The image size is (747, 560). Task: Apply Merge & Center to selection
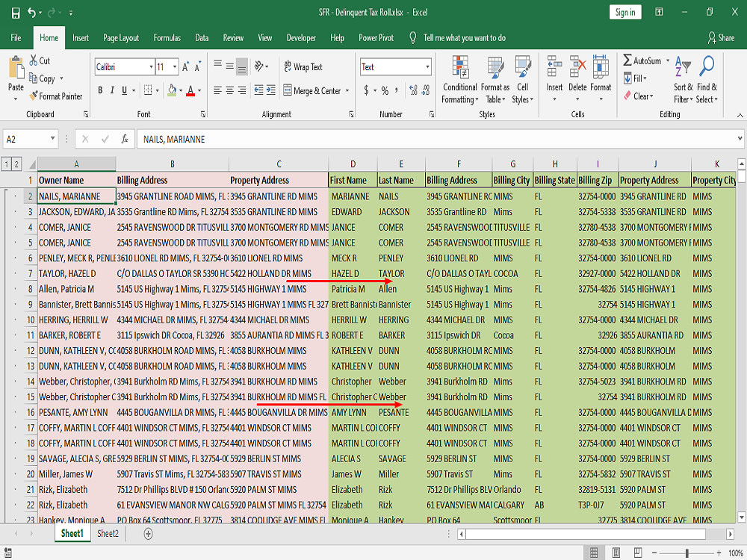309,90
